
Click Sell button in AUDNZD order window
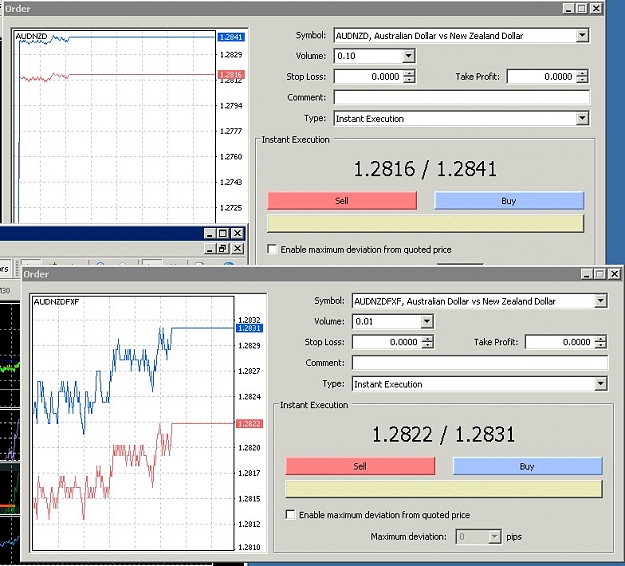(342, 200)
